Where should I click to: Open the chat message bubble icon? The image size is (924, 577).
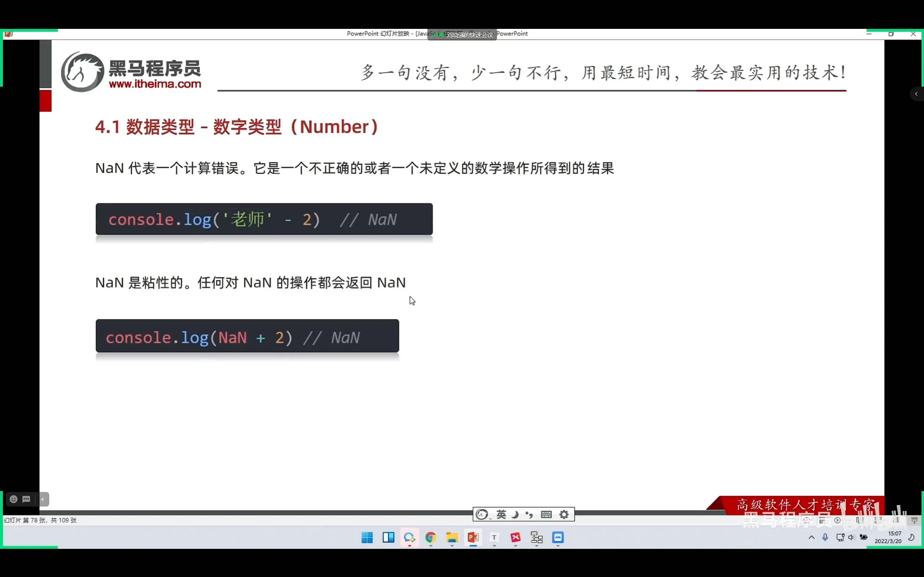pyautogui.click(x=26, y=499)
